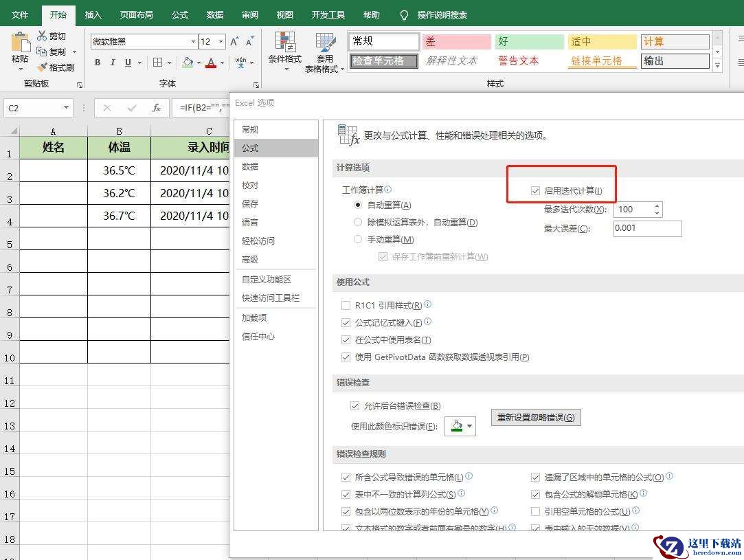Screen dimensions: 744x560
Task: Apply the 警告文本 cell style
Action: click(528, 60)
